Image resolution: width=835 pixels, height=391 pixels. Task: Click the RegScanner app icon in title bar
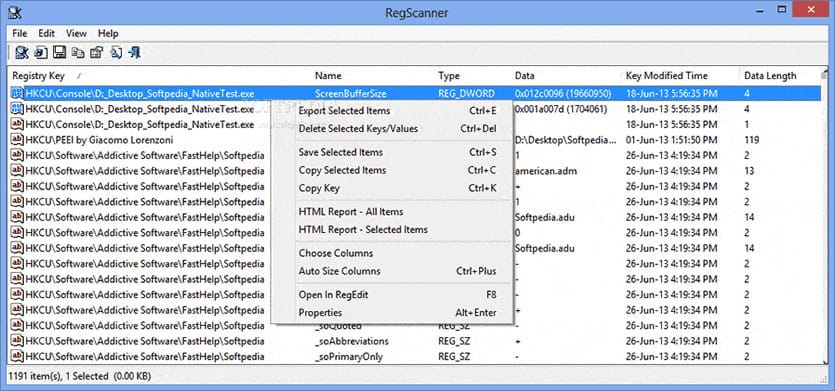point(14,12)
